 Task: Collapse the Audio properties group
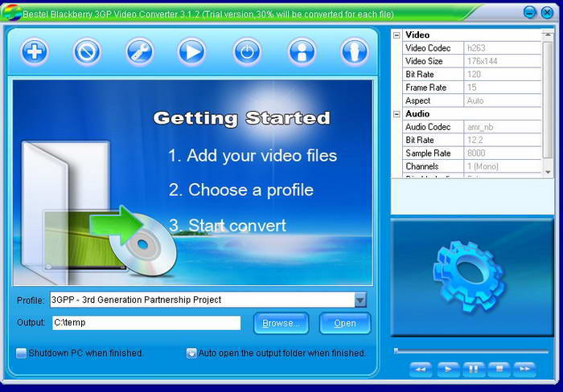click(x=397, y=114)
